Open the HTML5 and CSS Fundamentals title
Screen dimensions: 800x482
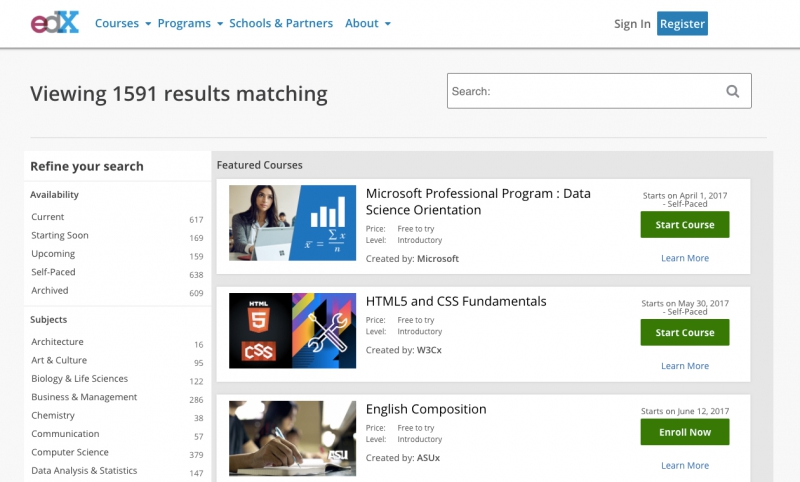456,301
